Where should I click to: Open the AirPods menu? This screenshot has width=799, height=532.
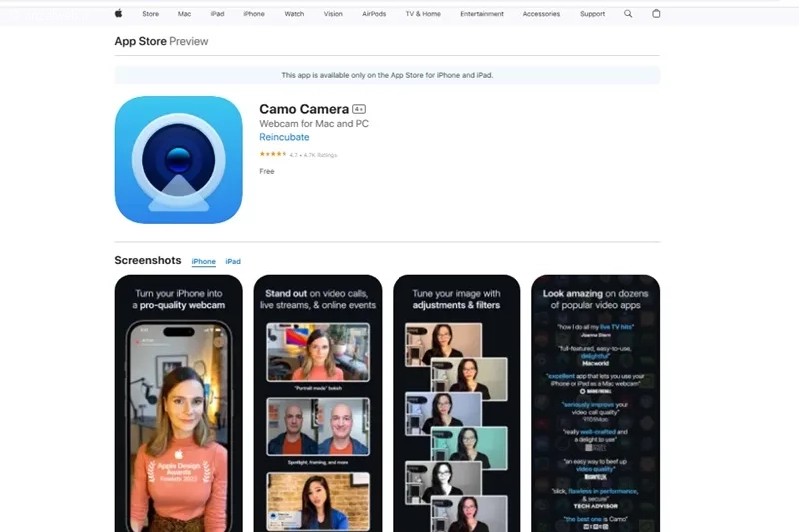click(374, 14)
